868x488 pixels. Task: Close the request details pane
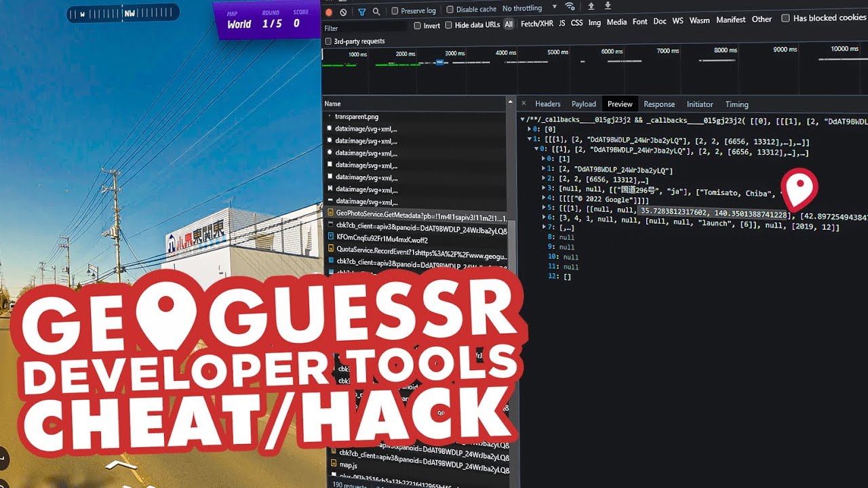(524, 104)
